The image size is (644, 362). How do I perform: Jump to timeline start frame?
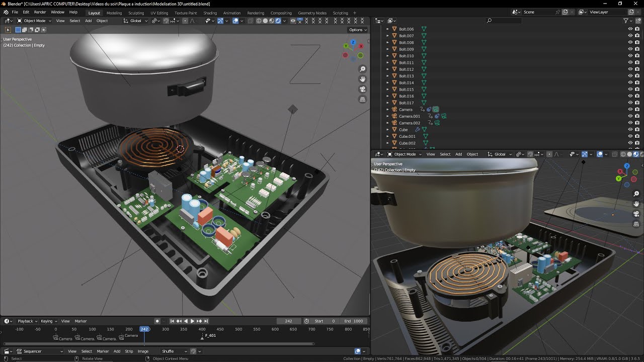[172, 321]
